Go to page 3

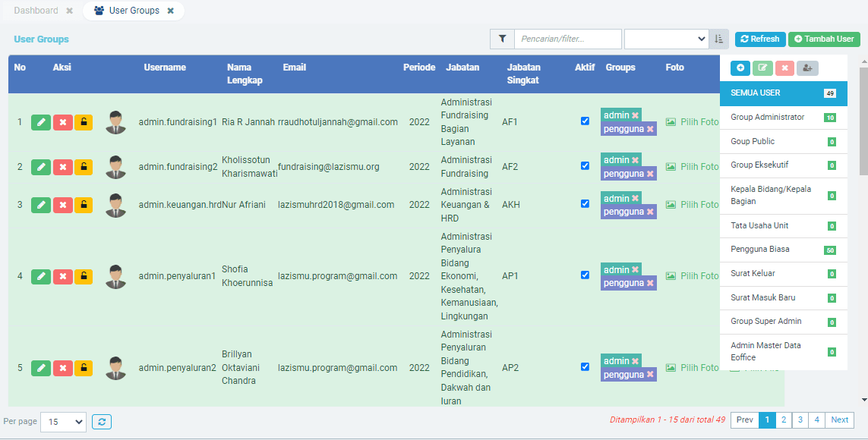point(800,420)
